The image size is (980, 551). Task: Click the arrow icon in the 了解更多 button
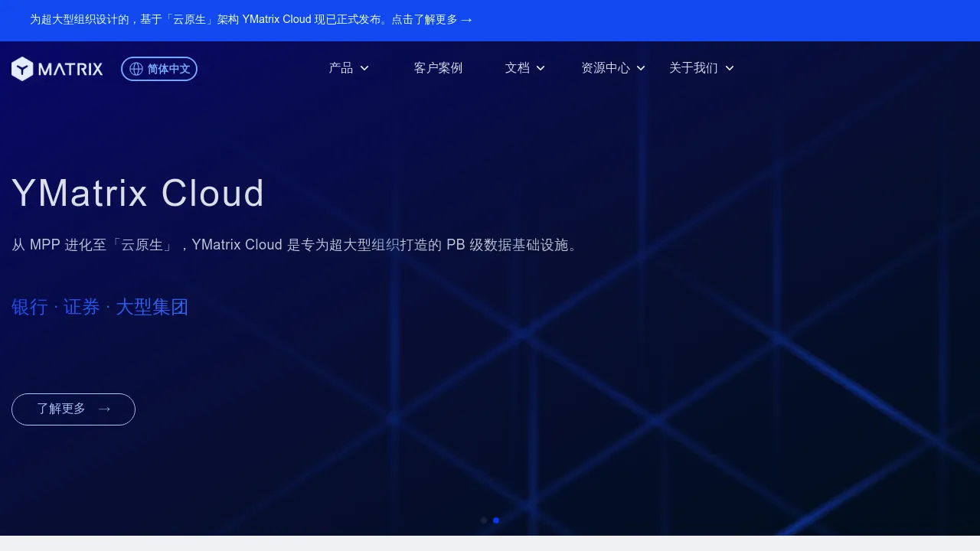click(105, 409)
